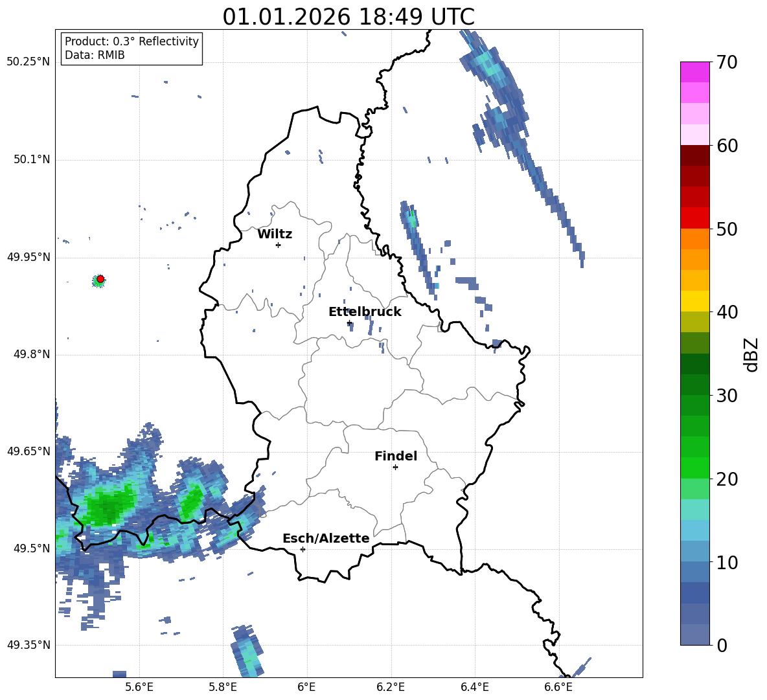This screenshot has height=700, width=767.
Task: Click the colorbar '30' tick label
Action: [727, 396]
